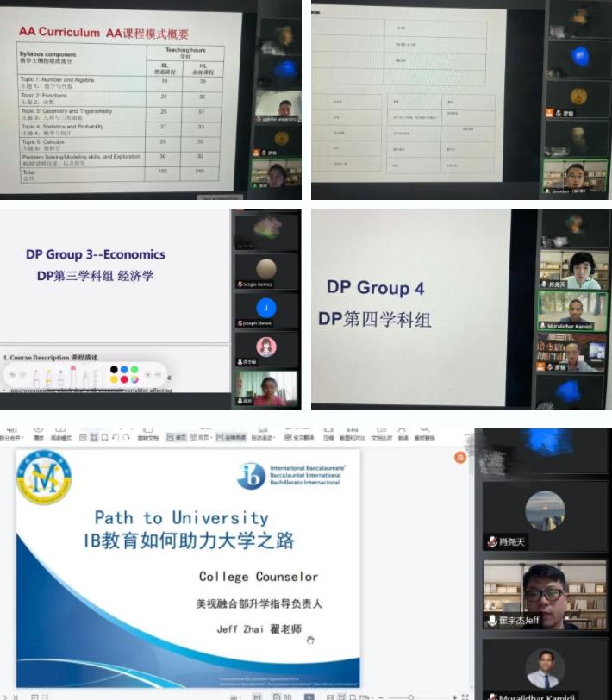Viewport: 612px width, 700px height.
Task: Pick the blue ink color in the markup toolbar
Action: (124, 369)
